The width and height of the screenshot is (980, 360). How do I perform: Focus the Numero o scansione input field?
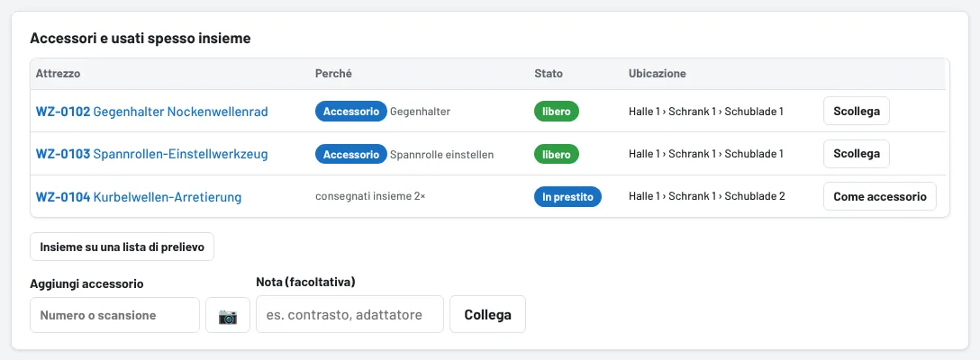[115, 315]
